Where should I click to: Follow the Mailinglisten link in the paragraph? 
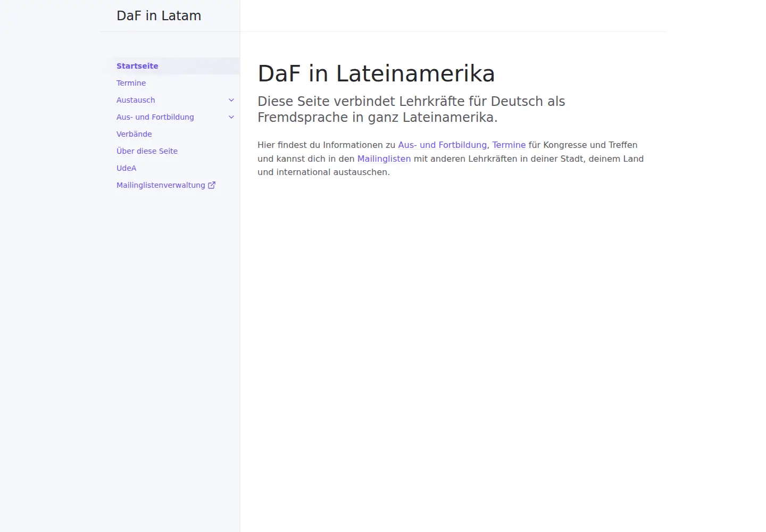tap(384, 159)
